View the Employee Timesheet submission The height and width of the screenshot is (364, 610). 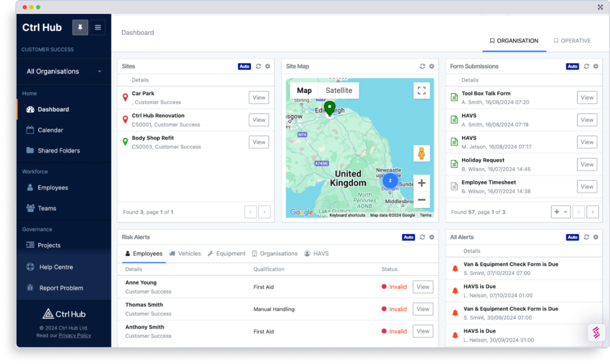coord(587,187)
